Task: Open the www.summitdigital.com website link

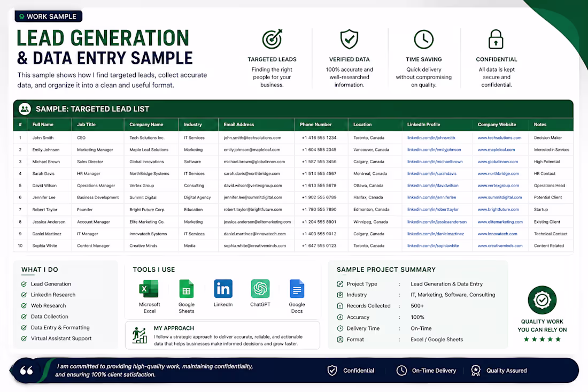Action: tap(499, 197)
